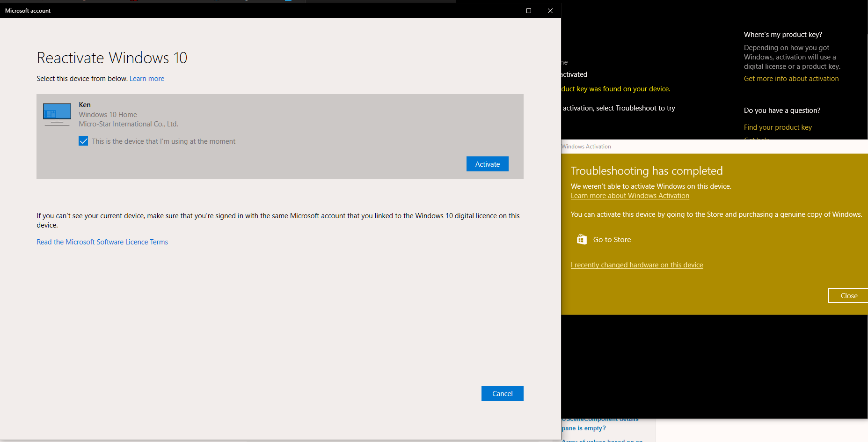Click the Store bag icon
The image size is (868, 442).
coord(582,239)
